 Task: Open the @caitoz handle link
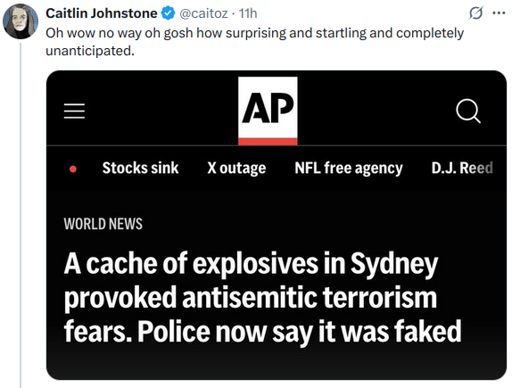point(204,14)
